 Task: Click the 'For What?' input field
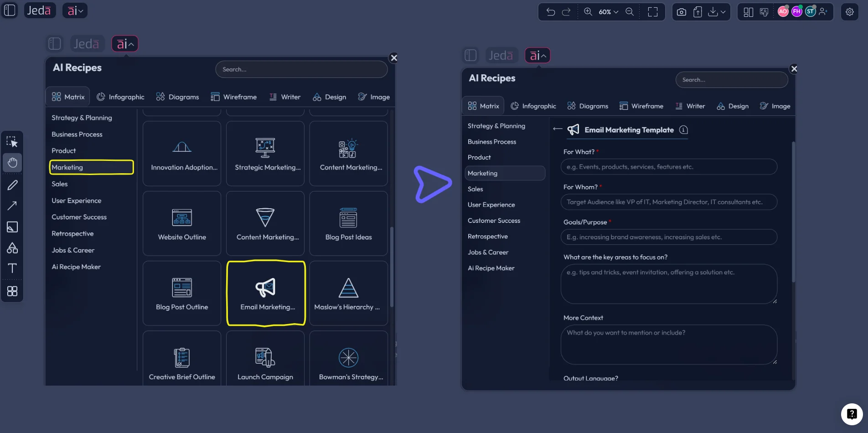click(x=668, y=167)
